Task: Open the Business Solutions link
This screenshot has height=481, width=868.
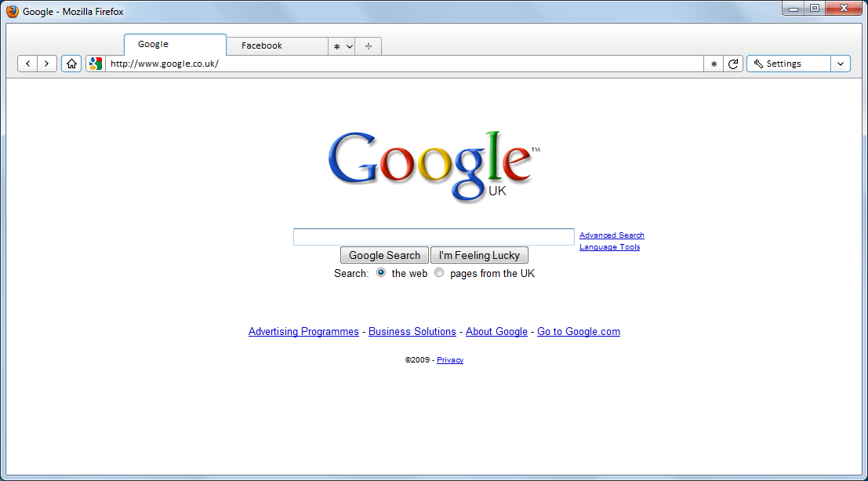Action: tap(412, 331)
